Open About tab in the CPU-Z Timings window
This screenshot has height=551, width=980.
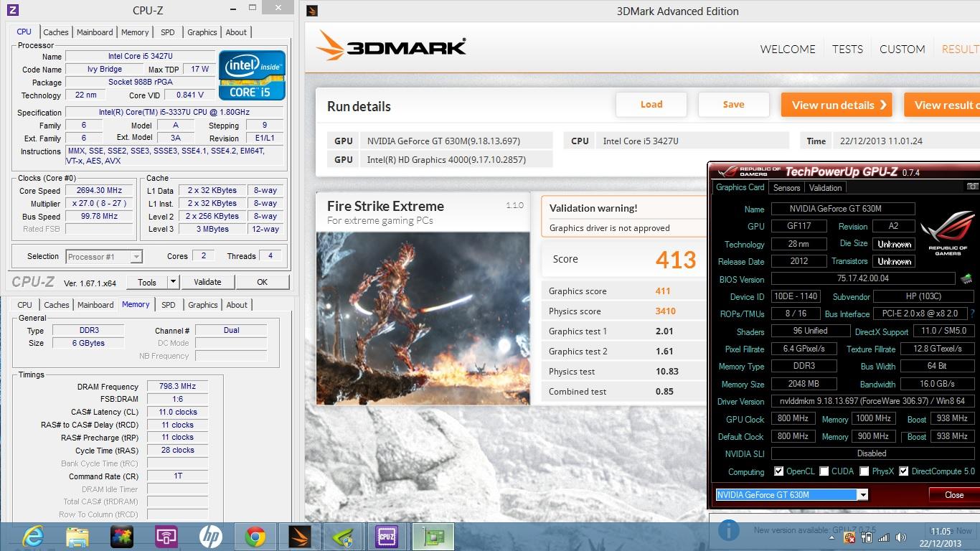coord(237,305)
